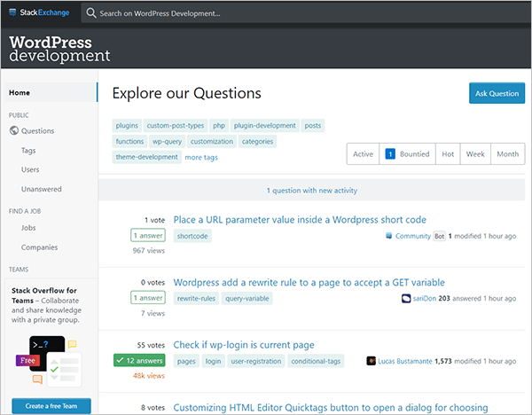Switch to the Hot tab
This screenshot has width=532, height=415.
pyautogui.click(x=448, y=154)
